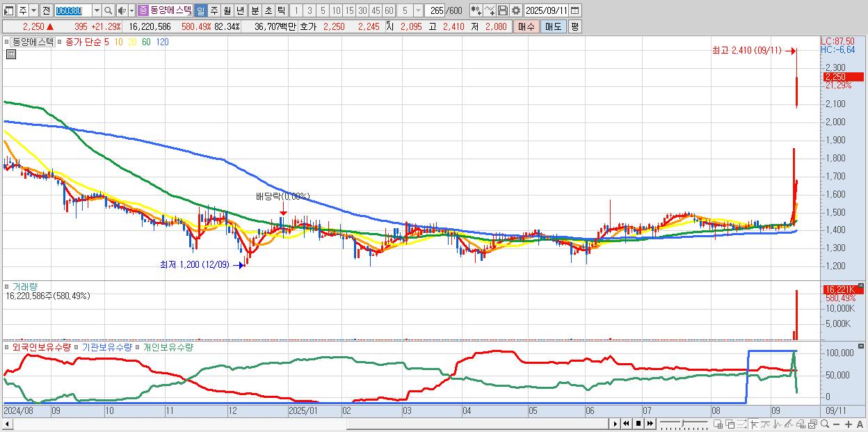Click the blue 120-day average legend
This screenshot has width=868, height=432.
pos(163,42)
